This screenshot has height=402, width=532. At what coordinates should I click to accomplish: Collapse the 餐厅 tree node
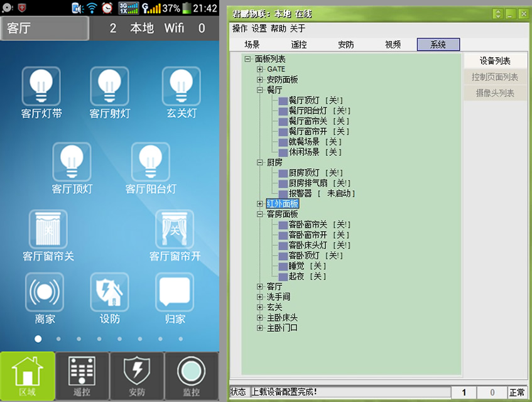260,90
